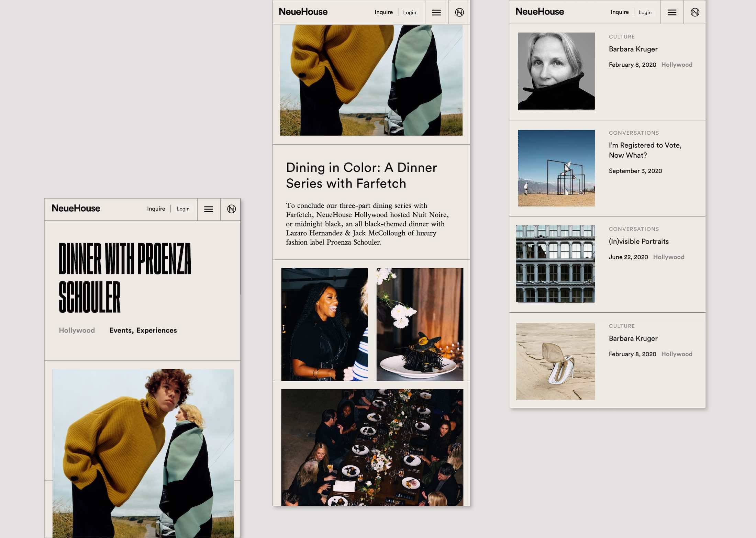
Task: Click the September 3, 2020 date
Action: pyautogui.click(x=635, y=171)
